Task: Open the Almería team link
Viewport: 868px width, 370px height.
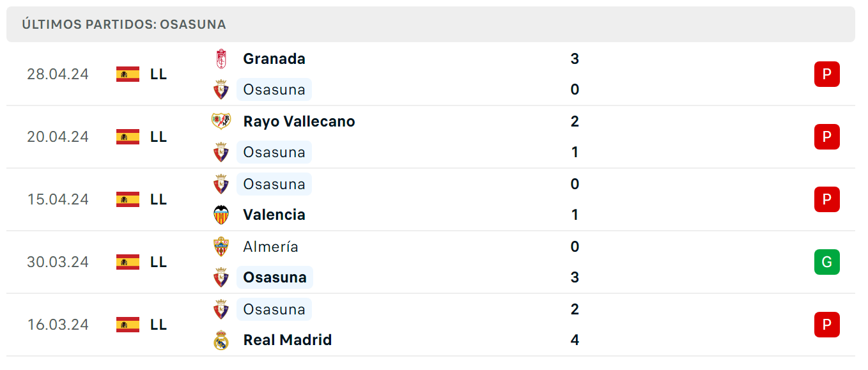Action: tap(270, 247)
